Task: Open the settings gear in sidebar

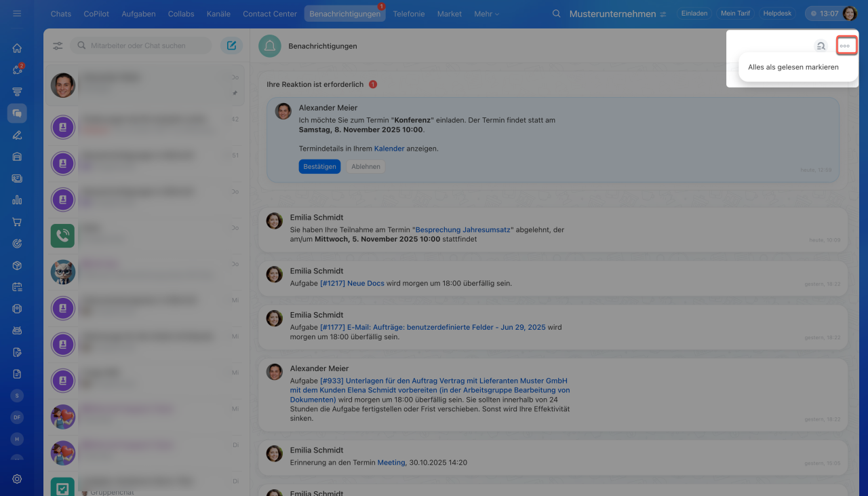Action: point(17,478)
